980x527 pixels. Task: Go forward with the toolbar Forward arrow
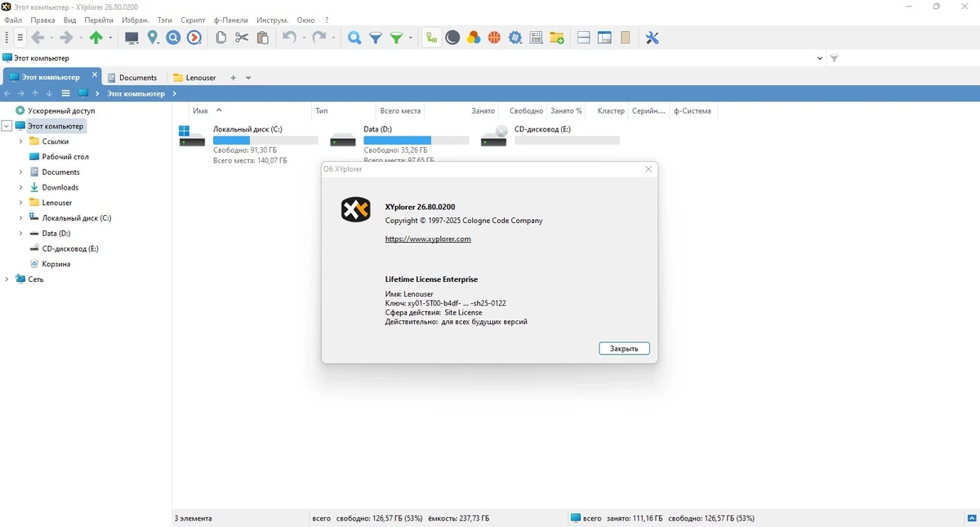pos(67,38)
